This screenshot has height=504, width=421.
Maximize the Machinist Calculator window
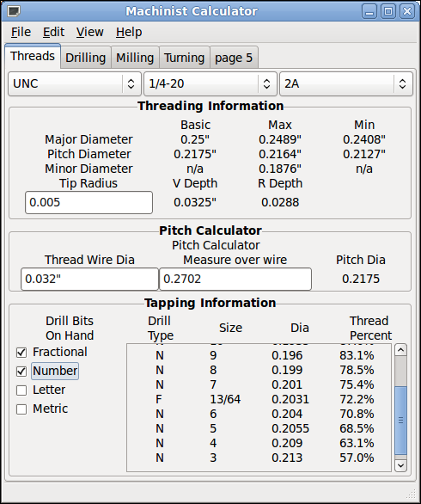(388, 11)
